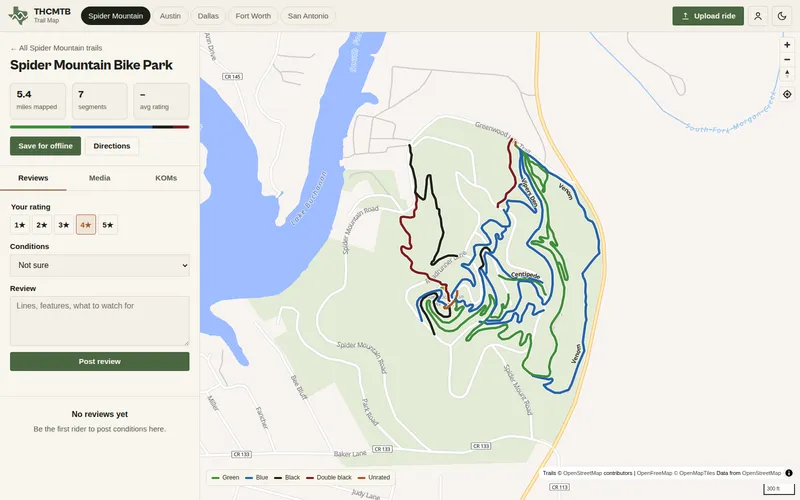The image size is (800, 500).
Task: Rate the trail 3 stars
Action: pyautogui.click(x=64, y=224)
